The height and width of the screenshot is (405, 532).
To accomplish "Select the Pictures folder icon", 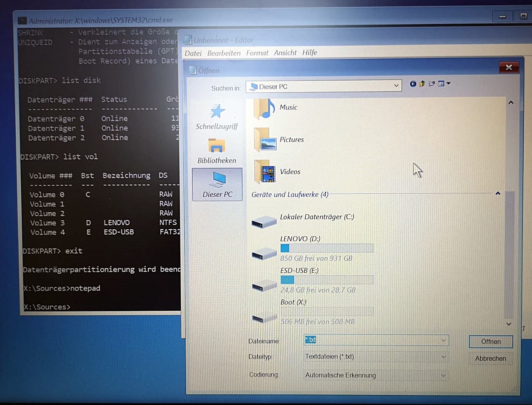I will click(265, 140).
